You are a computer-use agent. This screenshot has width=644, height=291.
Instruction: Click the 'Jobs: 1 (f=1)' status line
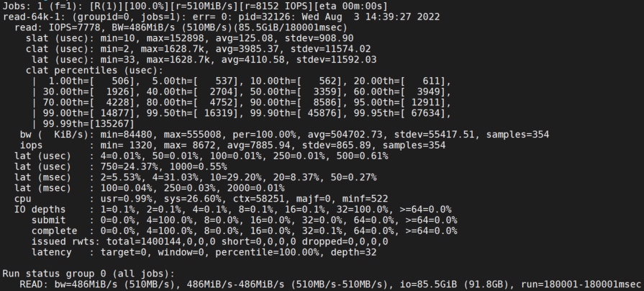coord(195,6)
